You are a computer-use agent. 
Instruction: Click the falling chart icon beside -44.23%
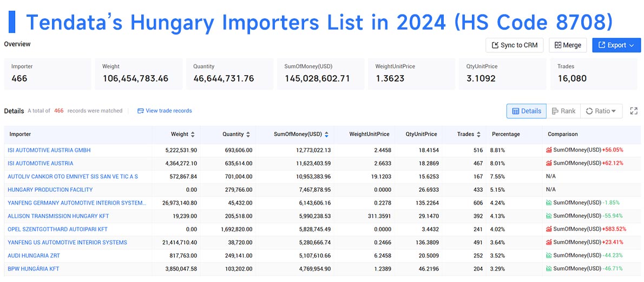[549, 255]
